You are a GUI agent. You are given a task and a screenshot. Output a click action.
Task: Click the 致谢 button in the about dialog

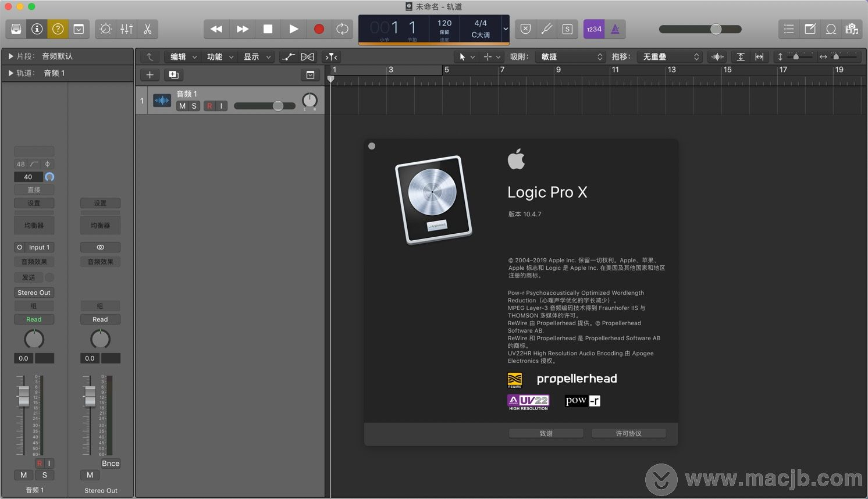point(546,433)
